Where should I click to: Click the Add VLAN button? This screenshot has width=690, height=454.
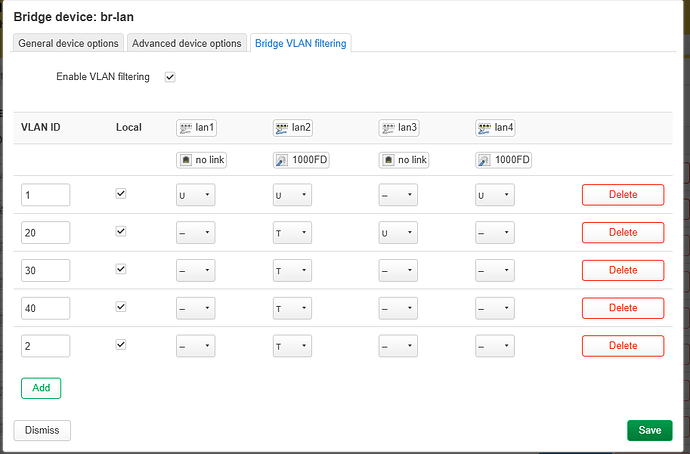coord(41,388)
